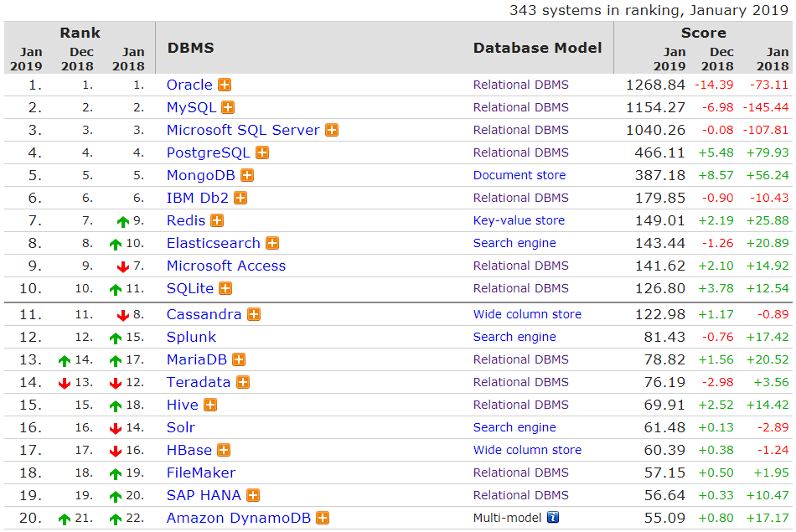The height and width of the screenshot is (532, 796).
Task: Click the plus icon beside Hive
Action: click(210, 405)
